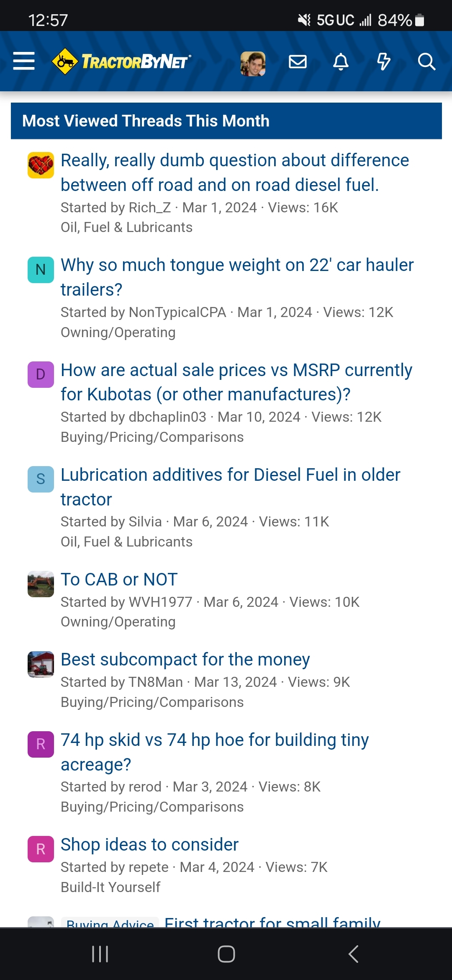Open the search magnifier icon
The width and height of the screenshot is (452, 980).
(426, 62)
